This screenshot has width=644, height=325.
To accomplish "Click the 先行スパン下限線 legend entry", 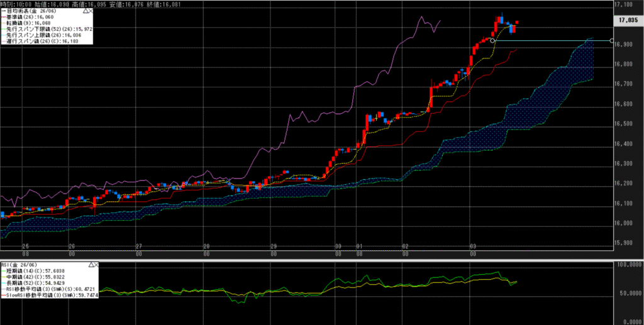I will (x=47, y=30).
